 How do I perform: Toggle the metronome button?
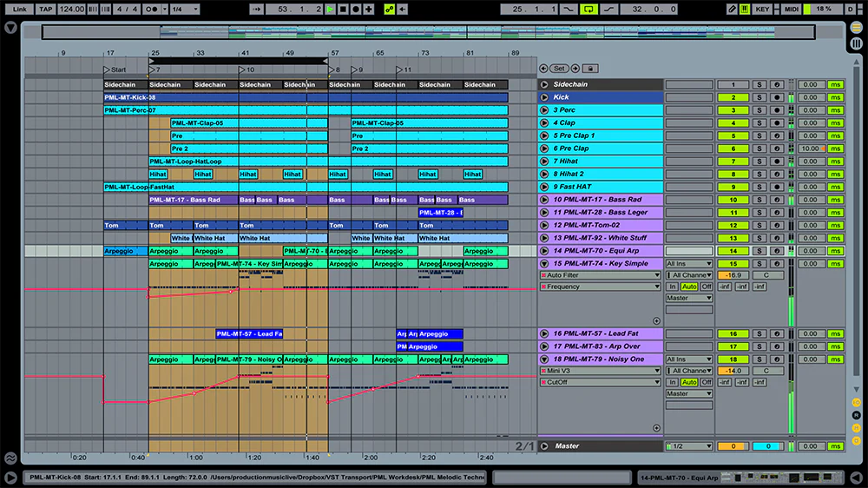click(x=154, y=9)
